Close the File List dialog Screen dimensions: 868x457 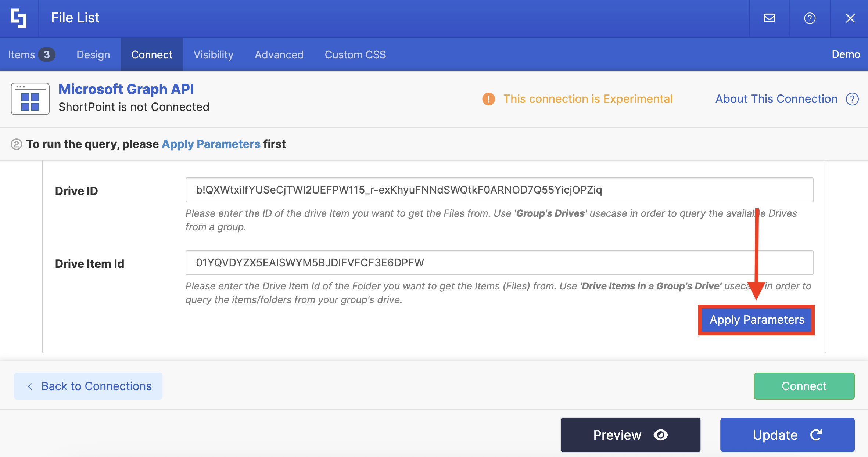click(x=850, y=18)
